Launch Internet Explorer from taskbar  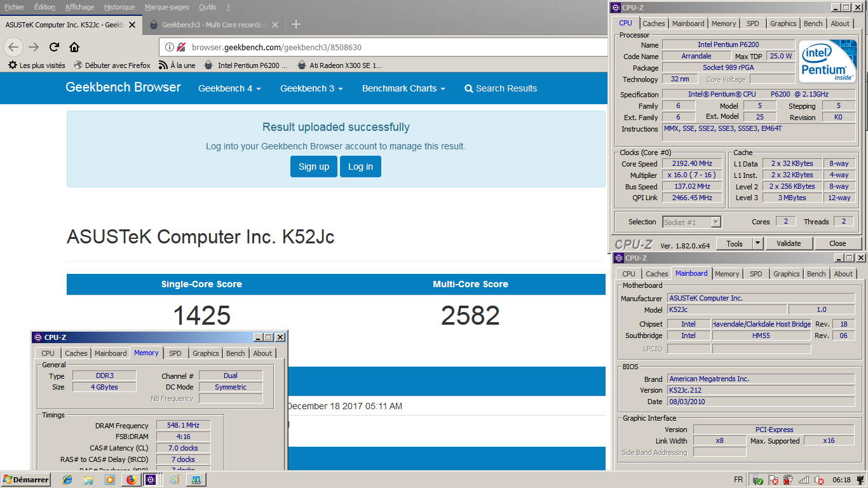click(x=67, y=480)
